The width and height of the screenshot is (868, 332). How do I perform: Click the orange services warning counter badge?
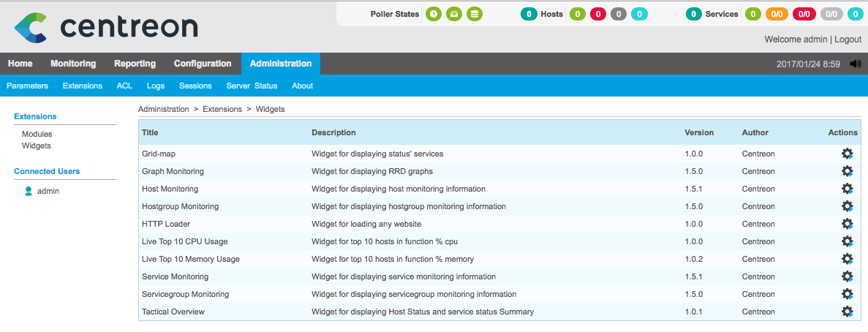(774, 14)
